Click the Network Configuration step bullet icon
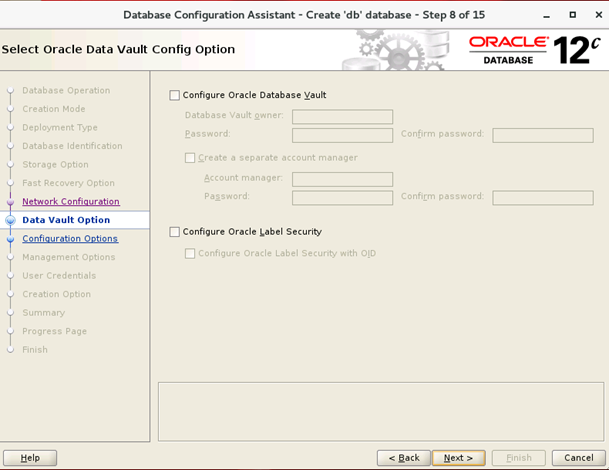609x470 pixels. coord(10,202)
